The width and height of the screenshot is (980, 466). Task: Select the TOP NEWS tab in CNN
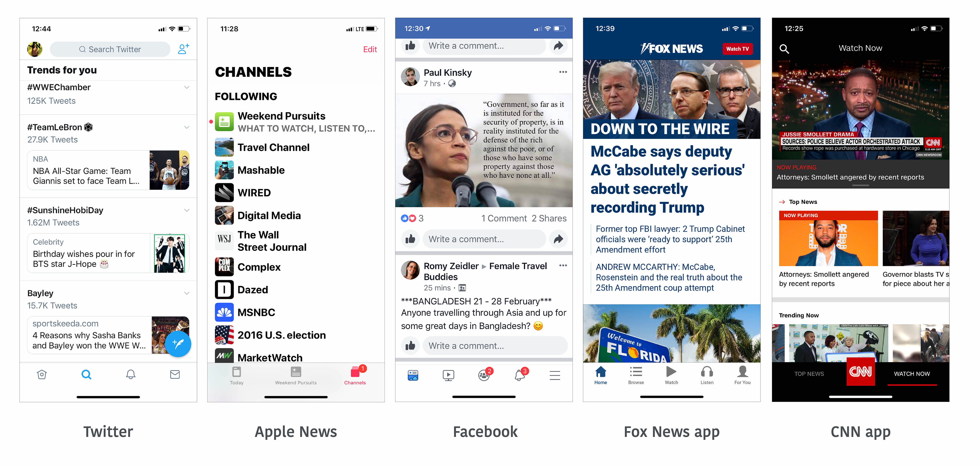click(x=809, y=374)
